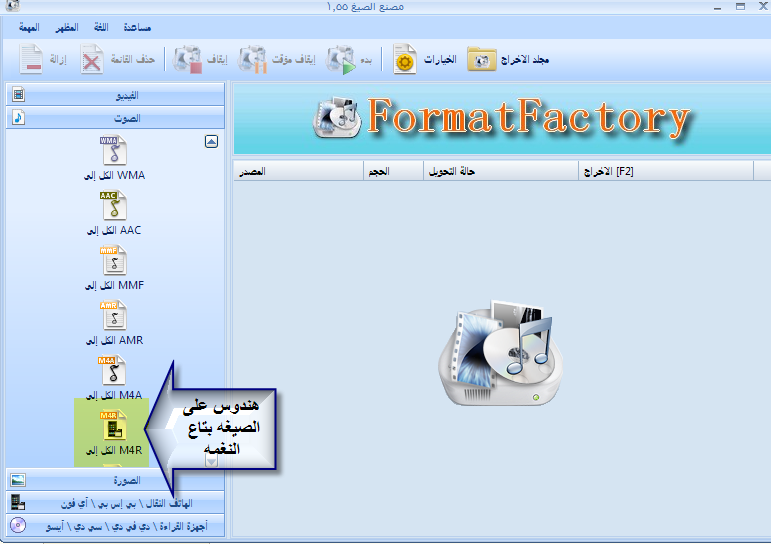
Task: Collapse the Audio (الصوت) section
Action: [x=115, y=118]
